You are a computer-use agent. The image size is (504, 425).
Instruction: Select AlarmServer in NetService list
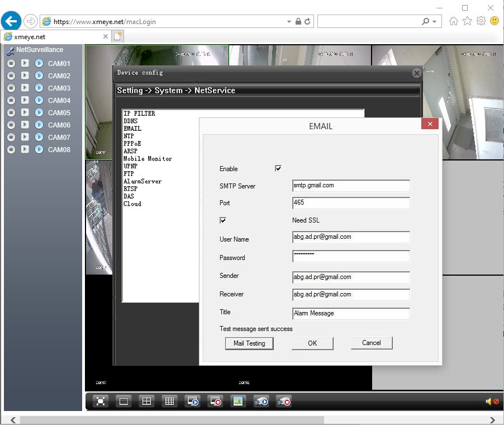[142, 181]
